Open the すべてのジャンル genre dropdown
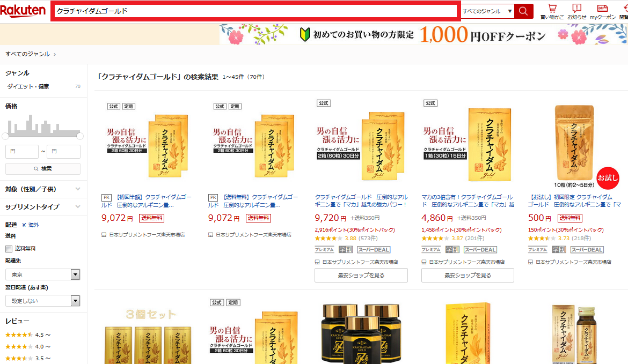The height and width of the screenshot is (364, 628). click(x=487, y=11)
